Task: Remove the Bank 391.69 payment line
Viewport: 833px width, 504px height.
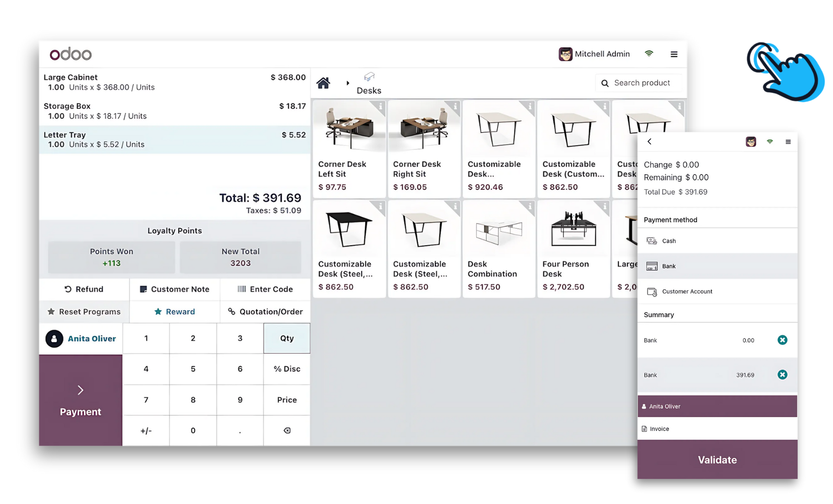Action: pos(782,375)
